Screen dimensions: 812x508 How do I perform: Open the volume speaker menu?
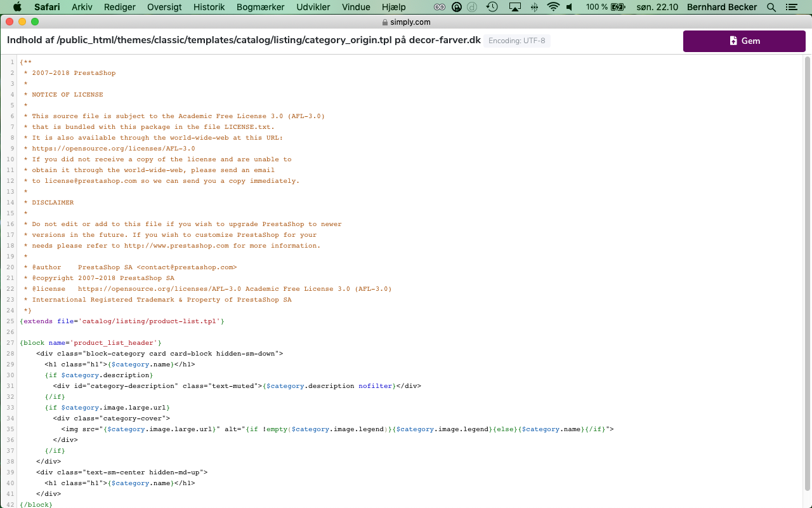(569, 7)
